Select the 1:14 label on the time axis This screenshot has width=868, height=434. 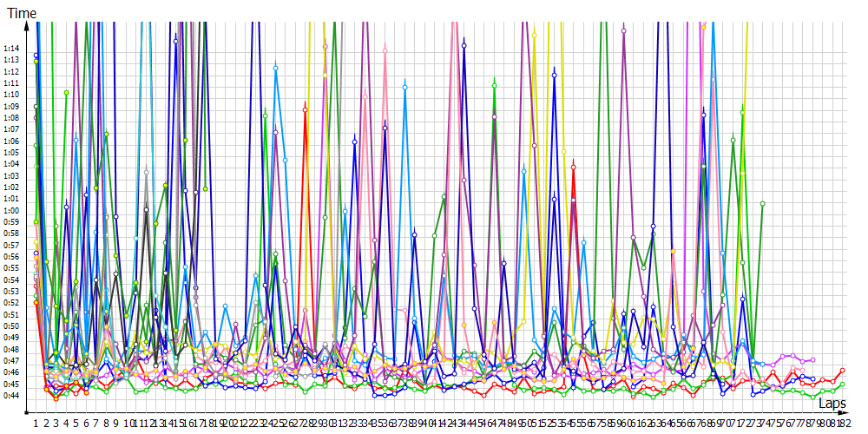pyautogui.click(x=11, y=48)
